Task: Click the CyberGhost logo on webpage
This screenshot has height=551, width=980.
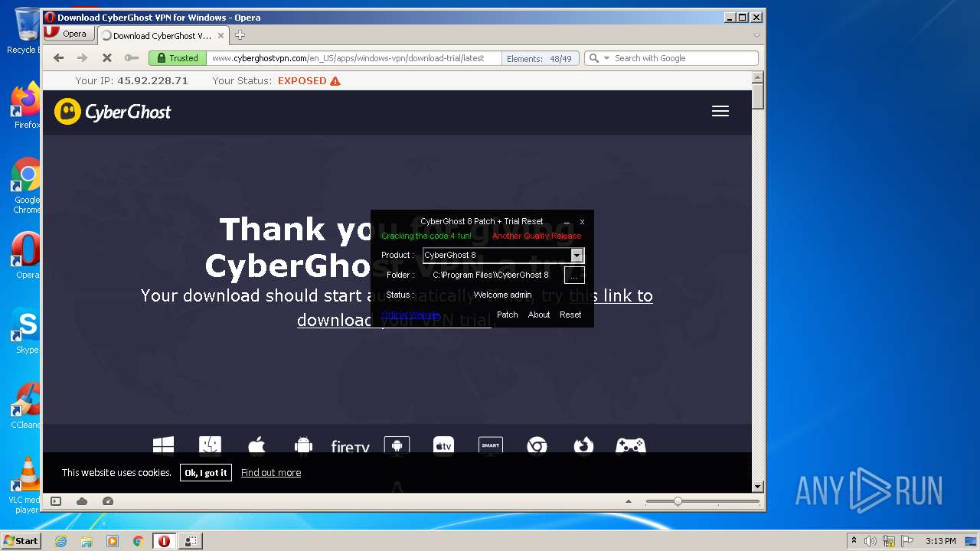Action: coord(113,112)
